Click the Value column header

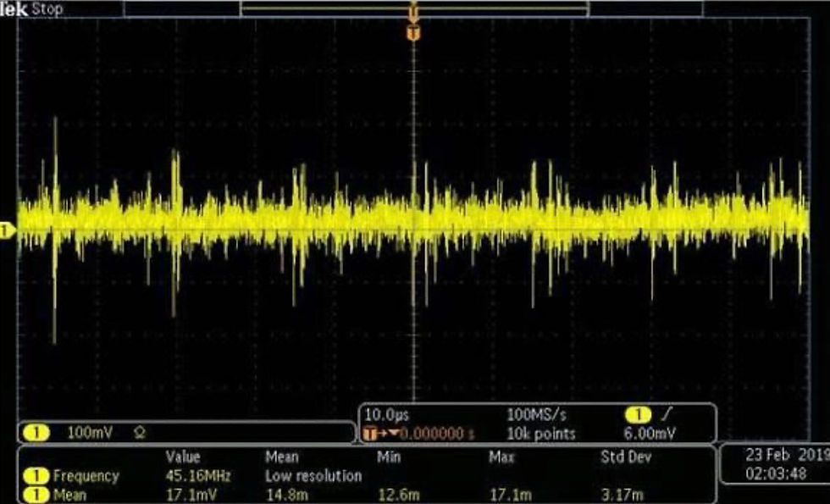(x=183, y=457)
